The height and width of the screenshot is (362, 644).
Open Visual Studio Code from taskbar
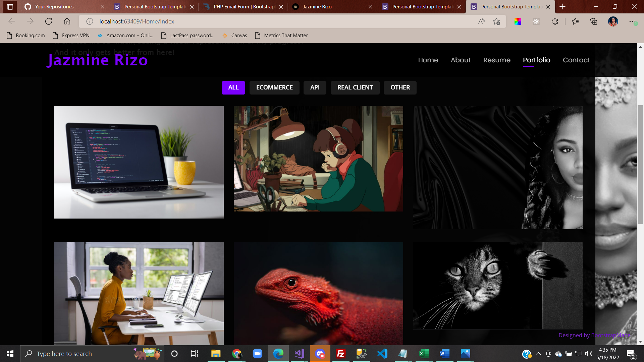point(382,354)
